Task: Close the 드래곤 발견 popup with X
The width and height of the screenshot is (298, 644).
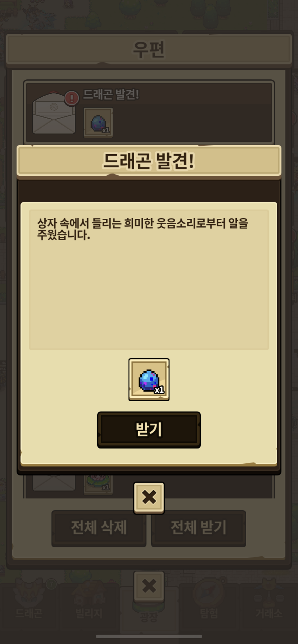Action: click(x=149, y=497)
